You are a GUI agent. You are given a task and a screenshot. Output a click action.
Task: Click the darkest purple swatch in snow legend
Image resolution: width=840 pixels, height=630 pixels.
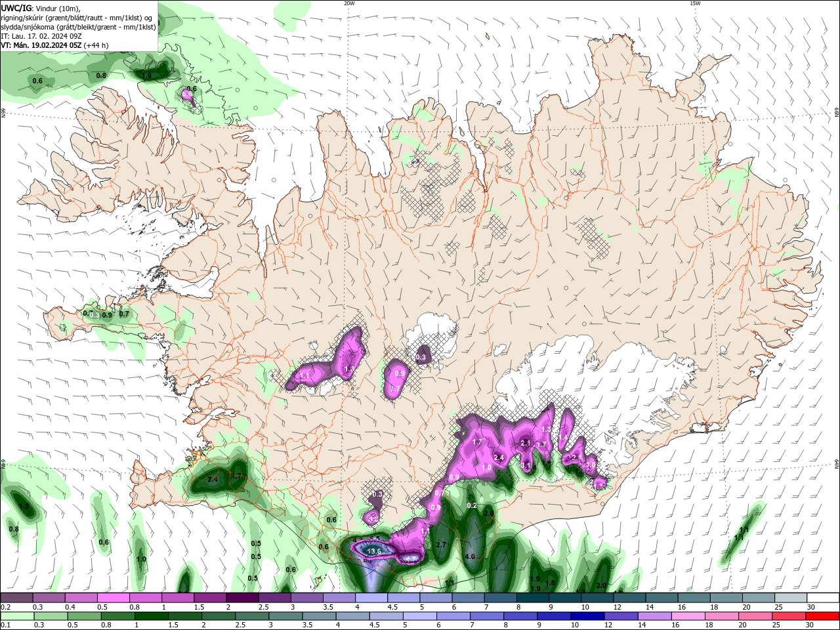pos(242,598)
